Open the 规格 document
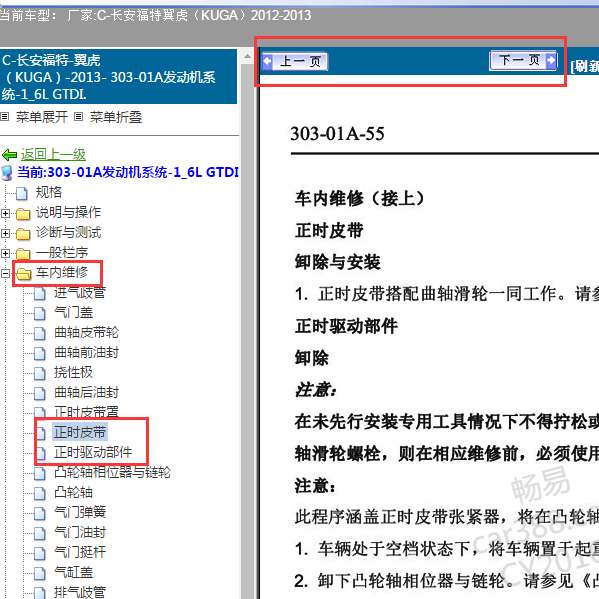599x599 pixels. [49, 192]
